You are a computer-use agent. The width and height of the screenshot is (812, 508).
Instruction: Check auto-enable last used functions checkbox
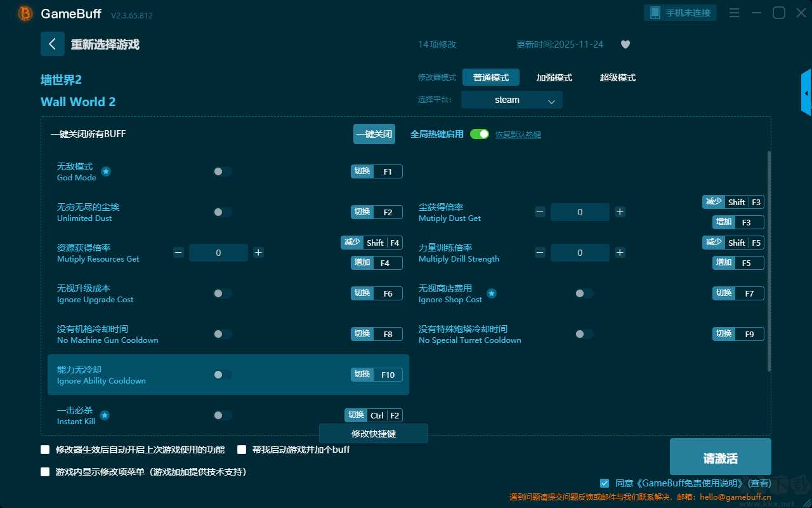tap(45, 450)
